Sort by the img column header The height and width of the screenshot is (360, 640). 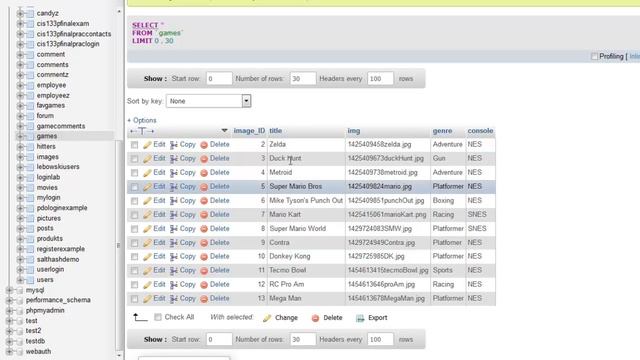353,131
